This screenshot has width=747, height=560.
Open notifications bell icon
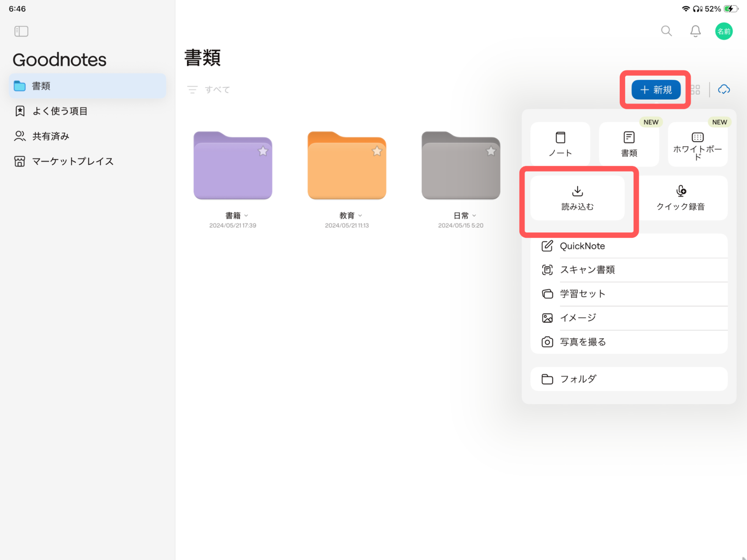tap(695, 31)
